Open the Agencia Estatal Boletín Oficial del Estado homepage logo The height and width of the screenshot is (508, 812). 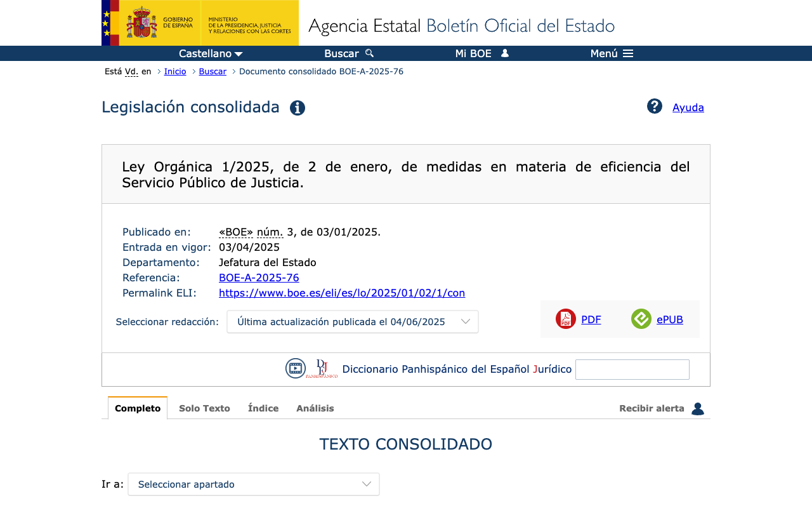(x=461, y=26)
